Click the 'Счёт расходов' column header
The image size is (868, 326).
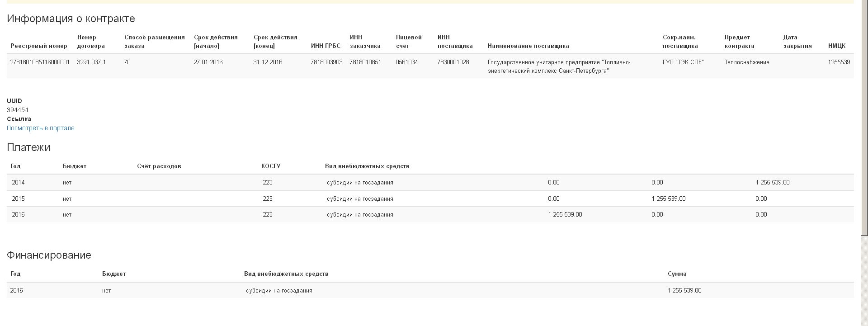tap(159, 166)
